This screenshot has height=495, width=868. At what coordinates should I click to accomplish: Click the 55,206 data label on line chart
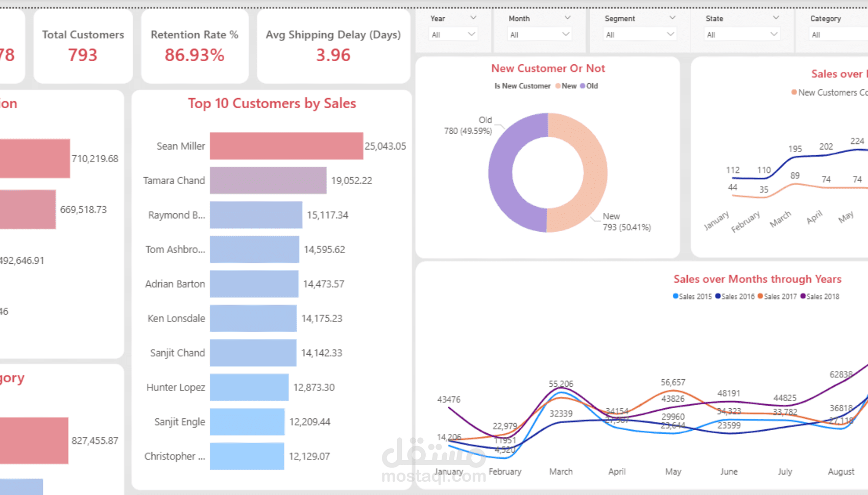(561, 384)
